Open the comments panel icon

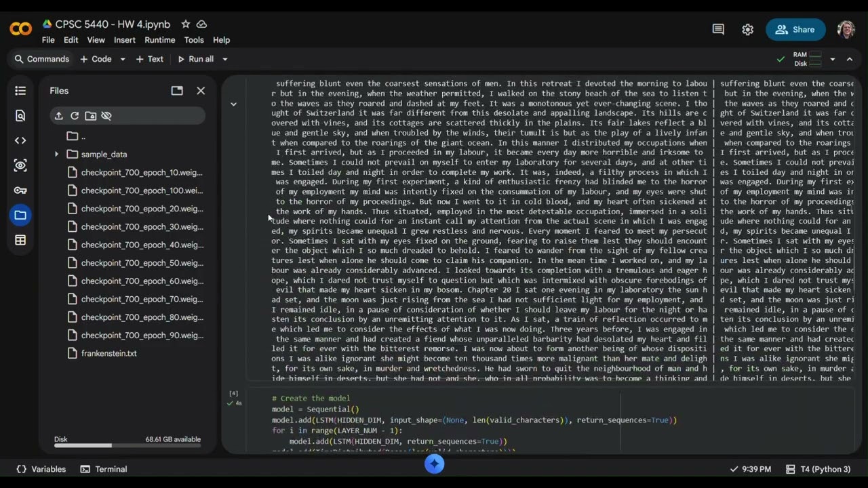(718, 29)
